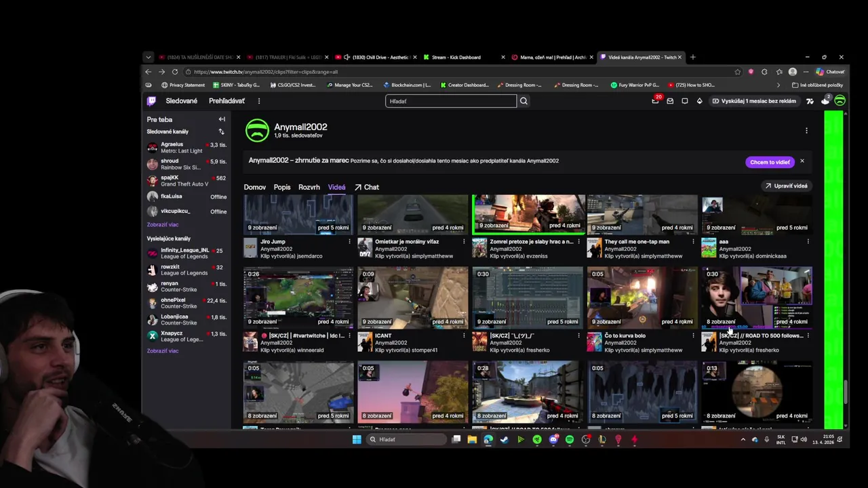
Task: Bookmark this page with star icon
Action: (738, 72)
